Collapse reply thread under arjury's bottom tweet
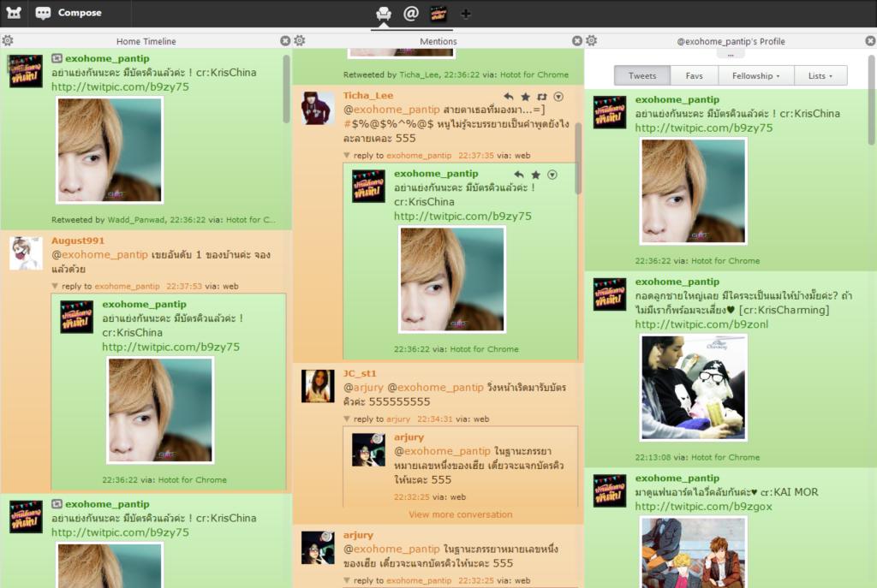Screen dimensions: 877x588 pyautogui.click(x=347, y=580)
